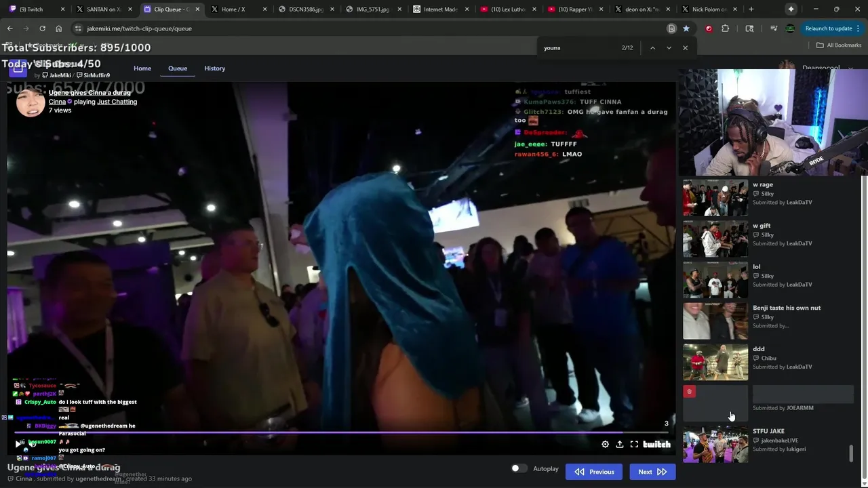Screen dimensions: 868x488
Task: Open the History tab
Action: coord(214,68)
